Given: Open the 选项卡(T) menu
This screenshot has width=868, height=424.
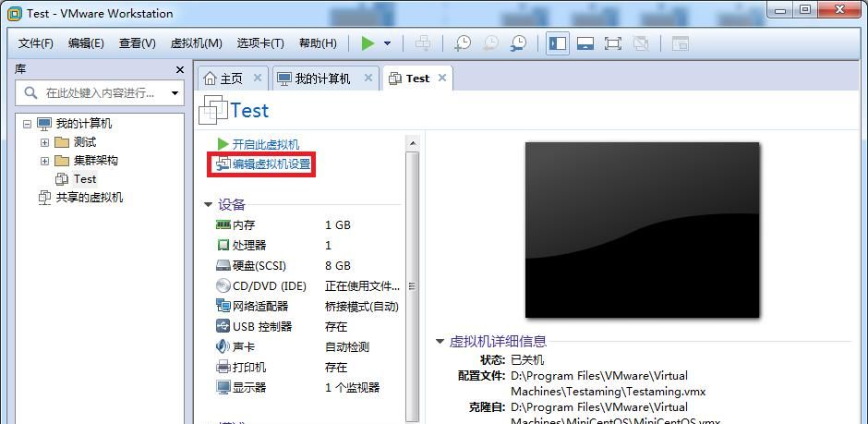Looking at the screenshot, I should coord(260,43).
